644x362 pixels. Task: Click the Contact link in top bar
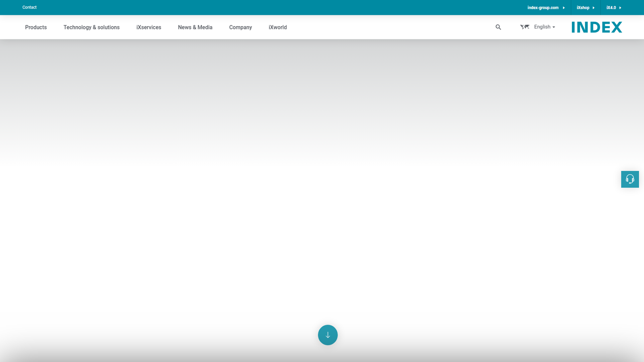point(29,7)
